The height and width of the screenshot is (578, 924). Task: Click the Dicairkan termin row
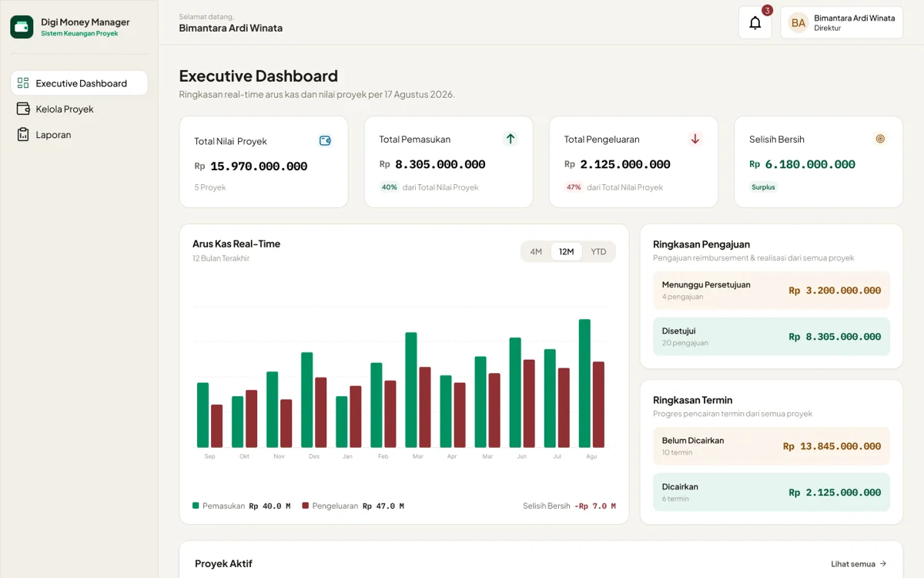772,492
